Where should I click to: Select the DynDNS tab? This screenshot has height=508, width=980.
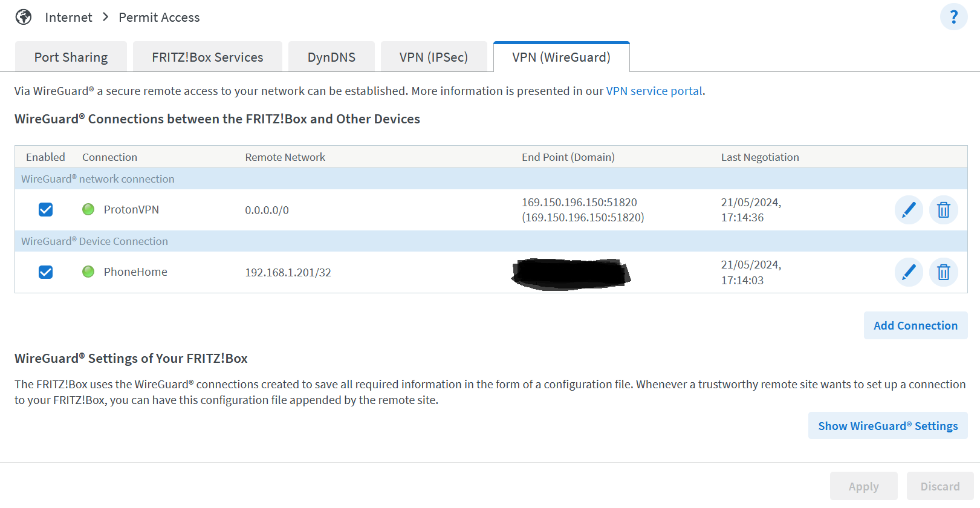331,57
